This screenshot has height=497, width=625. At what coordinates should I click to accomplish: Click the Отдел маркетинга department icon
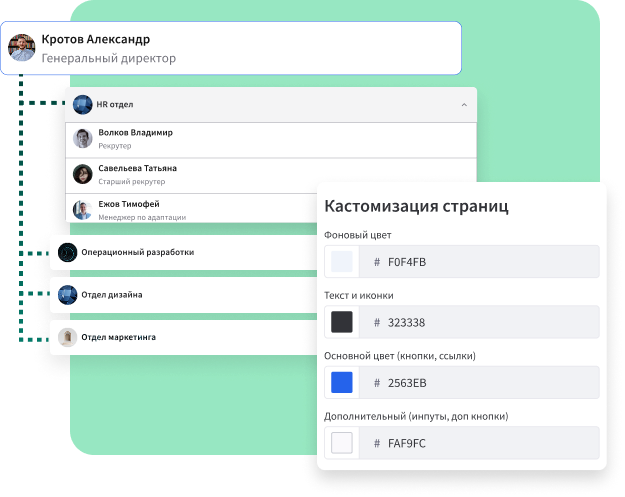coord(67,337)
